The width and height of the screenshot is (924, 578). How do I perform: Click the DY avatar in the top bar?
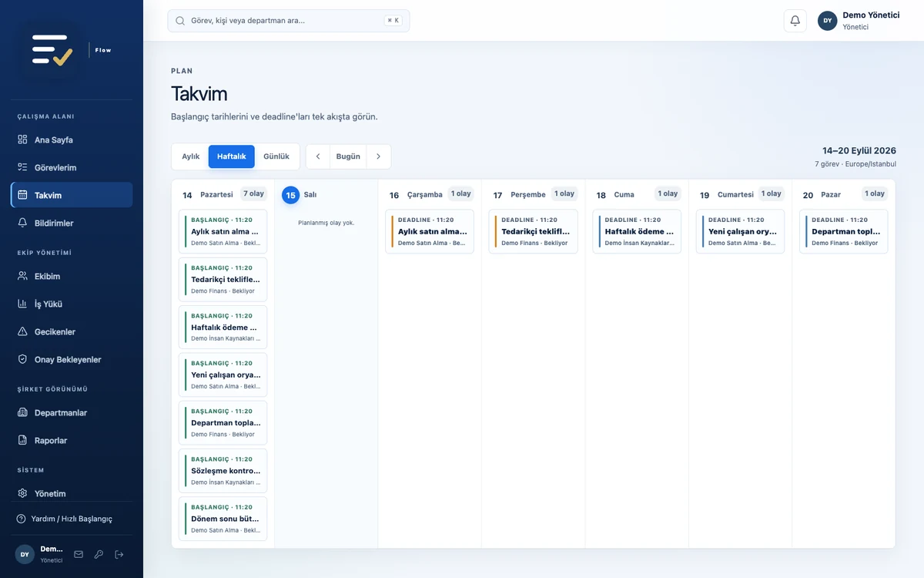click(828, 21)
